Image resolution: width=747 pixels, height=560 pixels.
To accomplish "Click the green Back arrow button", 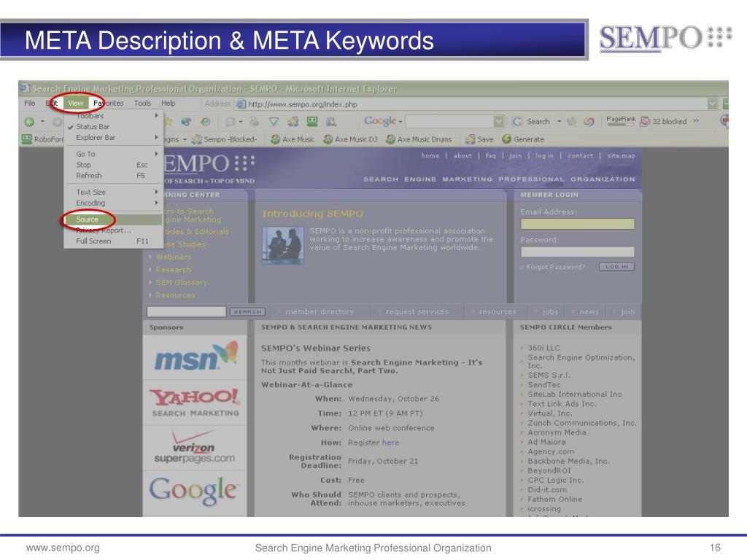I will click(x=29, y=122).
